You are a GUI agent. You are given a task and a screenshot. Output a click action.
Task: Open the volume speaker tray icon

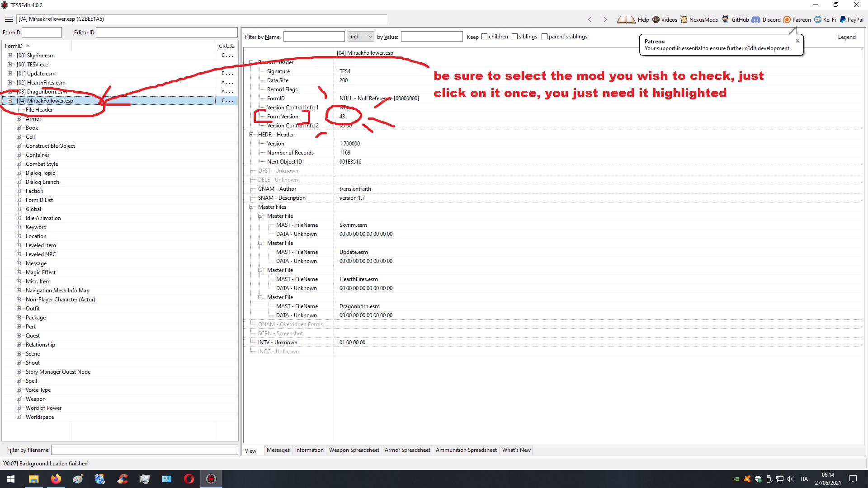(790, 479)
